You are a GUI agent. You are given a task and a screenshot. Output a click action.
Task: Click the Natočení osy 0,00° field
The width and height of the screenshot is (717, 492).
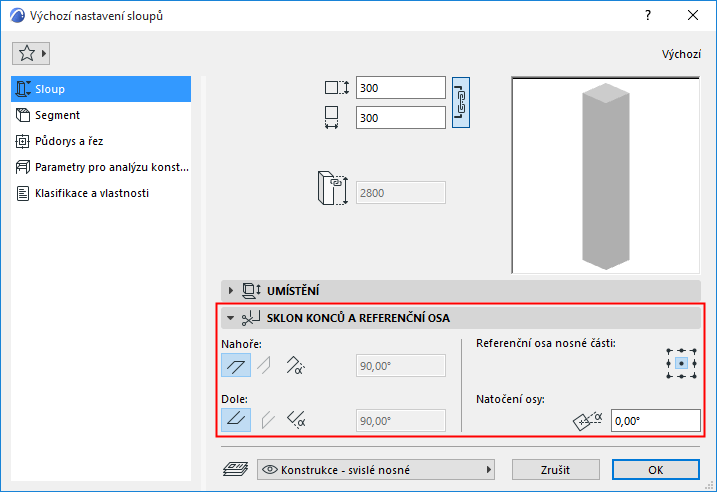coord(656,421)
